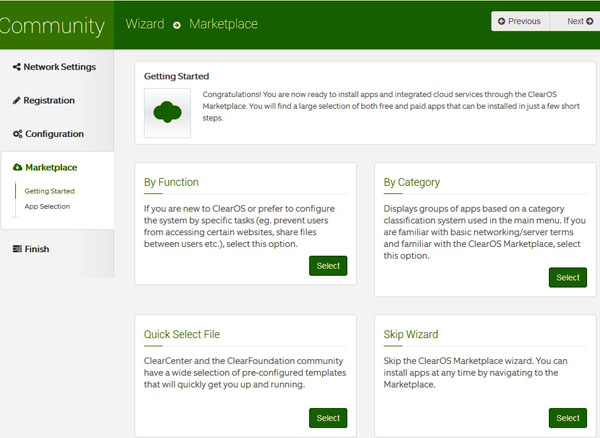Open the App Selection sub-item
The height and width of the screenshot is (438, 600).
(47, 206)
